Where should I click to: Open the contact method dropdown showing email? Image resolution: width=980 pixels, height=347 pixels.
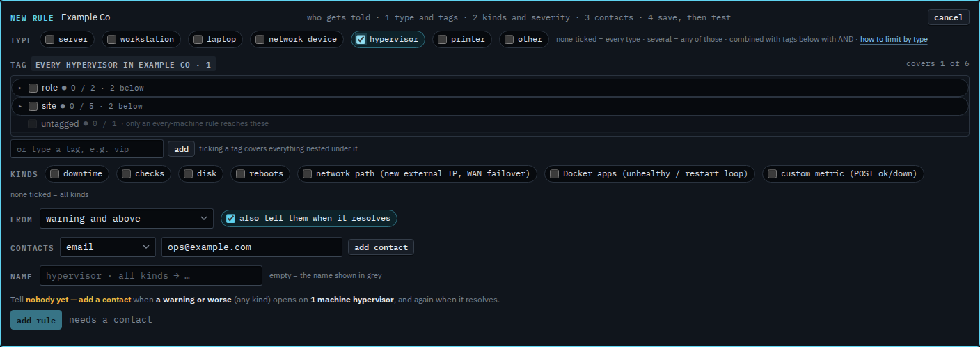[108, 247]
